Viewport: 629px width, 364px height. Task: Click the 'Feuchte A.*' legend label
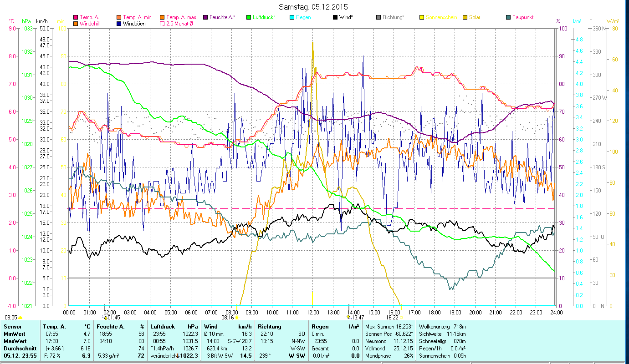coord(222,17)
